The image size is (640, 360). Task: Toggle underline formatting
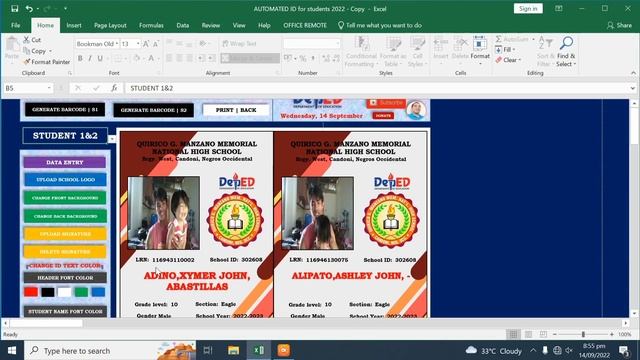[100, 58]
